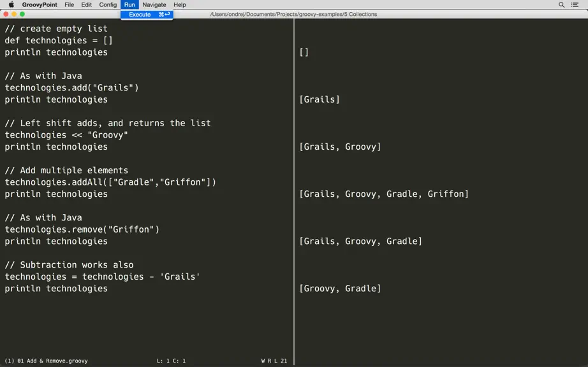Open the Help menu

pos(180,4)
